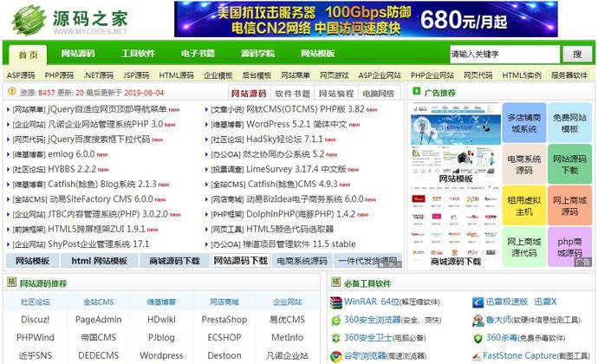
Task: Open the .NET源码 sub-navigation link
Action: (x=99, y=75)
